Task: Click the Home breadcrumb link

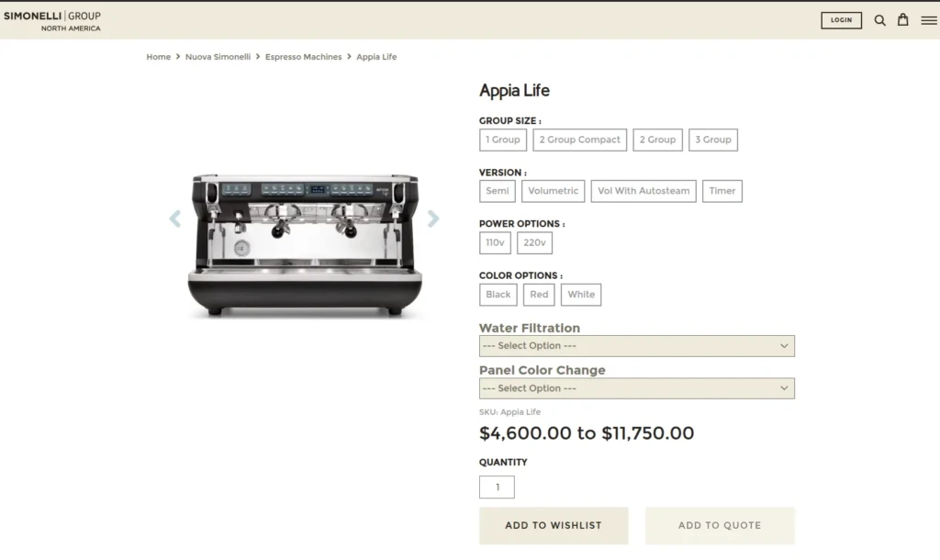Action: coord(158,57)
